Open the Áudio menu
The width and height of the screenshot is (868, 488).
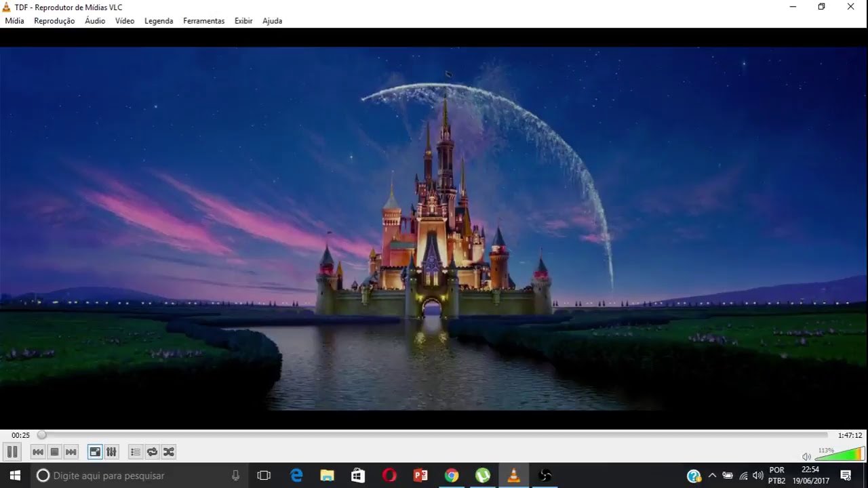point(95,21)
